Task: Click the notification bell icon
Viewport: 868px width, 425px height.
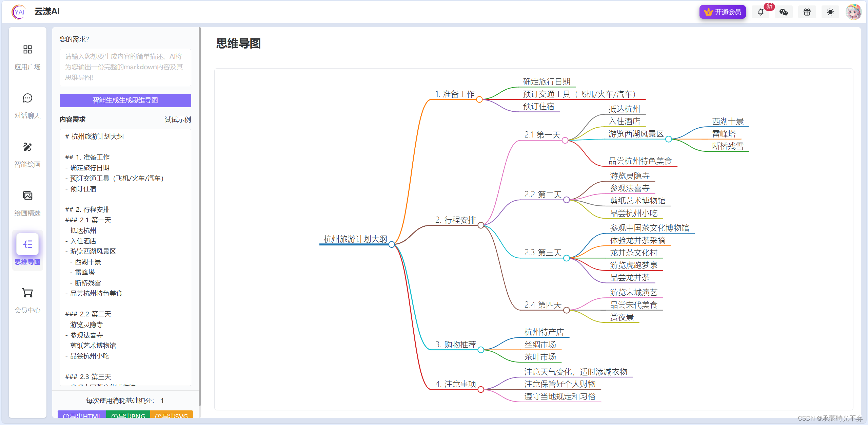Action: (x=761, y=12)
